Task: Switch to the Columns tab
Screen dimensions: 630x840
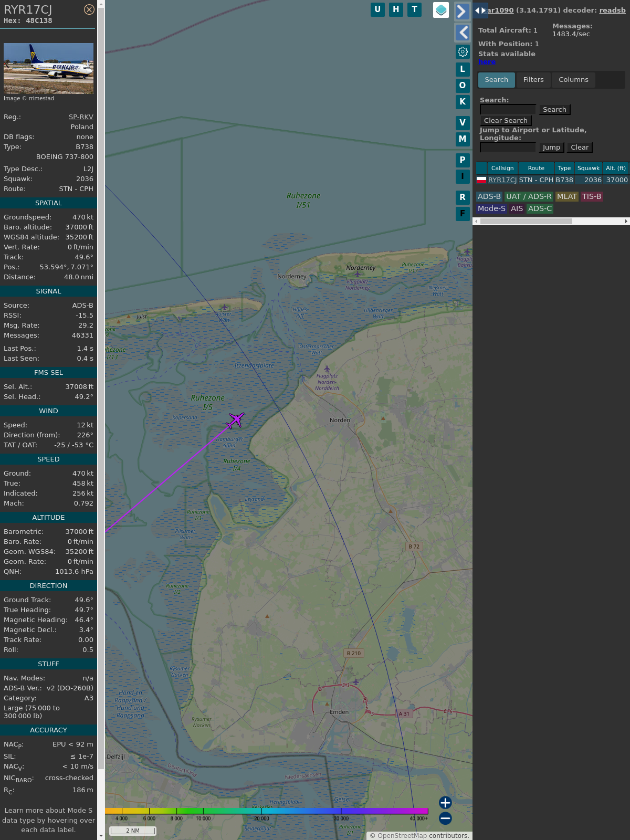Action: (573, 80)
